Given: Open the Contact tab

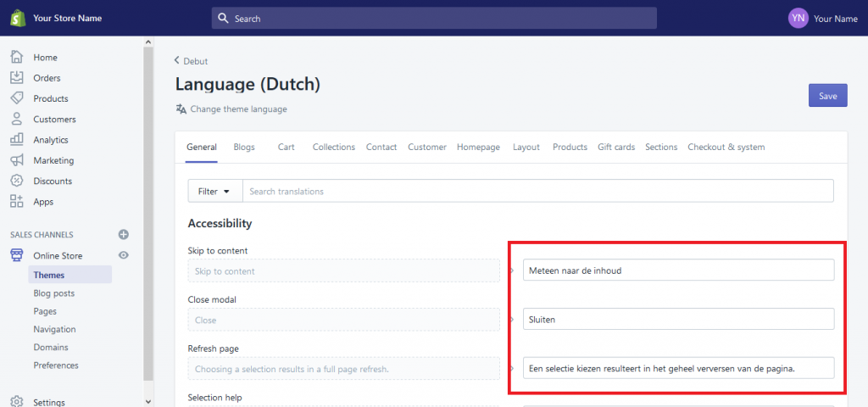Looking at the screenshot, I should point(381,148).
